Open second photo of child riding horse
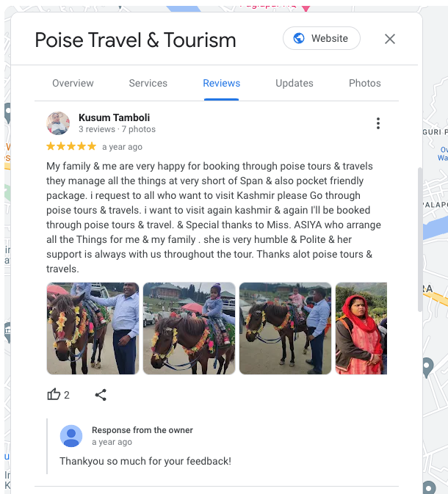This screenshot has height=494, width=448. [x=189, y=328]
